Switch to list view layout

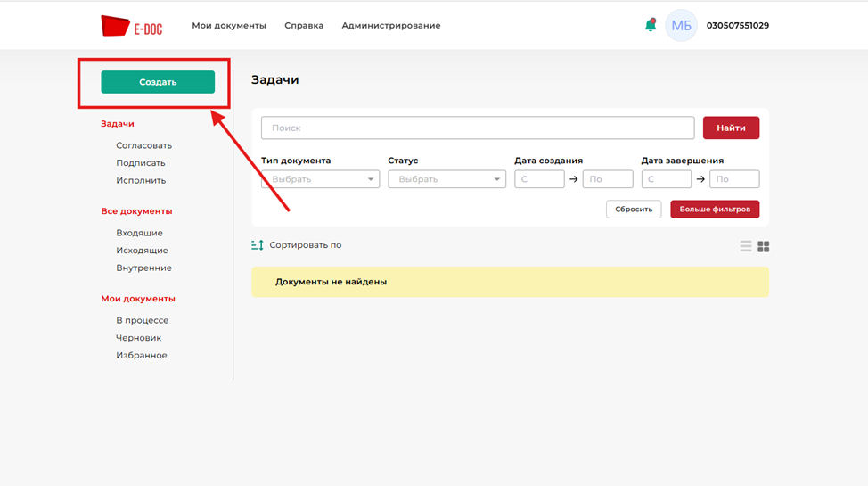pos(746,246)
